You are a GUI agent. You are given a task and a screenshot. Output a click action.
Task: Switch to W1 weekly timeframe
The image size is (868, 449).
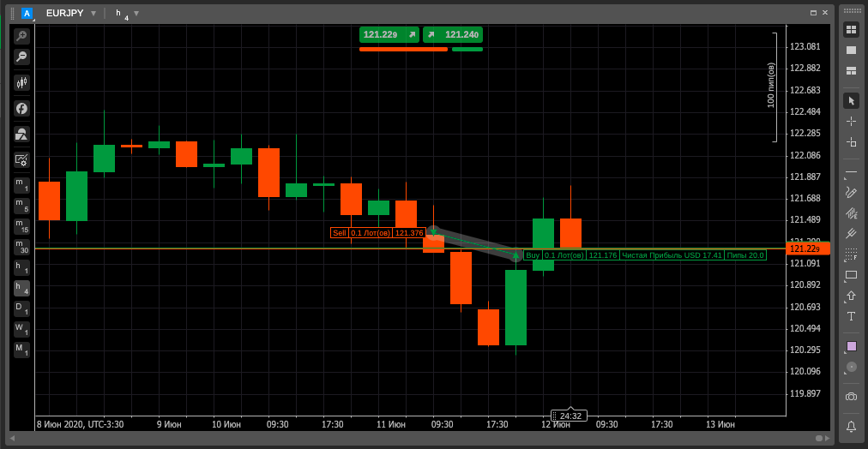(21, 330)
